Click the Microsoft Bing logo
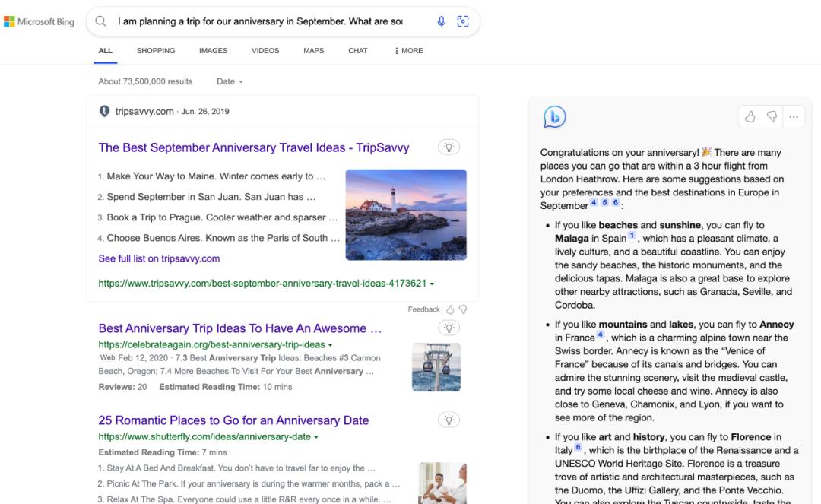Viewport: 821px width, 504px height. 39,22
